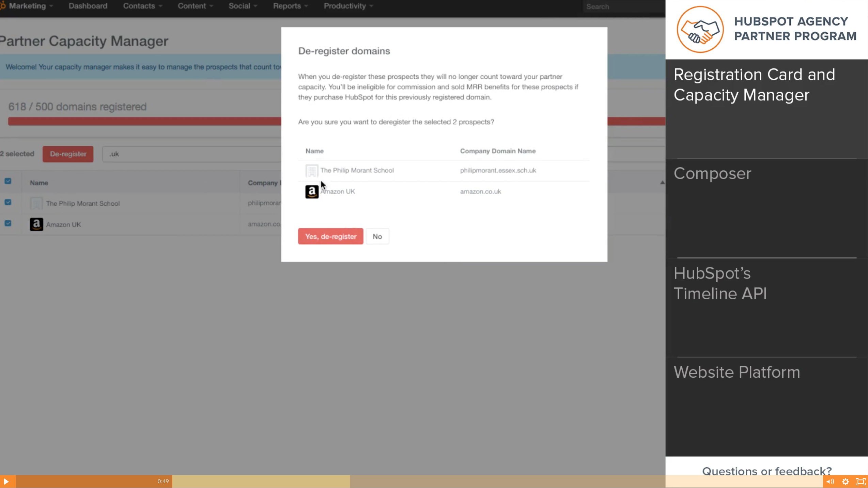Click the red De-register button behind dialog

point(68,154)
